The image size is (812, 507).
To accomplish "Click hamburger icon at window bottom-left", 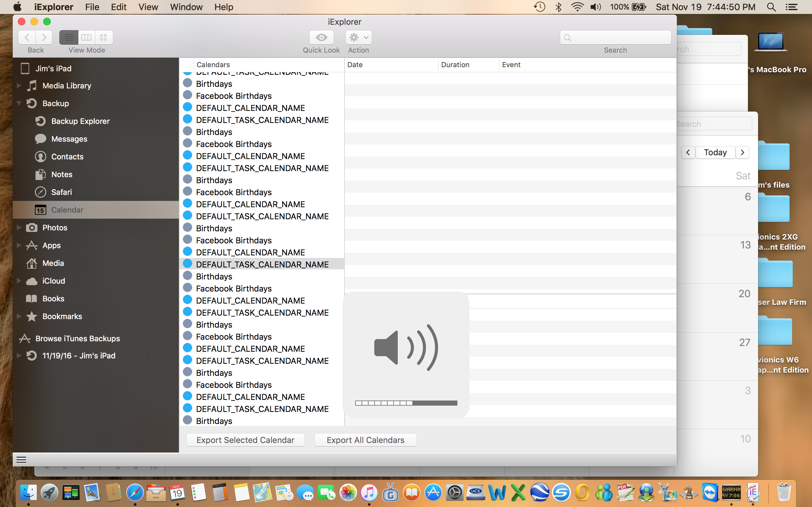I will click(21, 460).
